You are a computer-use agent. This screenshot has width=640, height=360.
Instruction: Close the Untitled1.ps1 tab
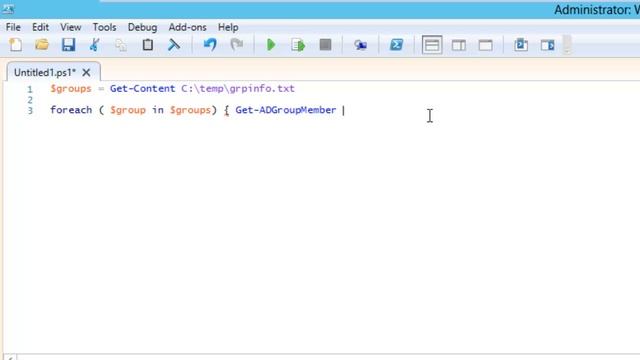pyautogui.click(x=86, y=73)
